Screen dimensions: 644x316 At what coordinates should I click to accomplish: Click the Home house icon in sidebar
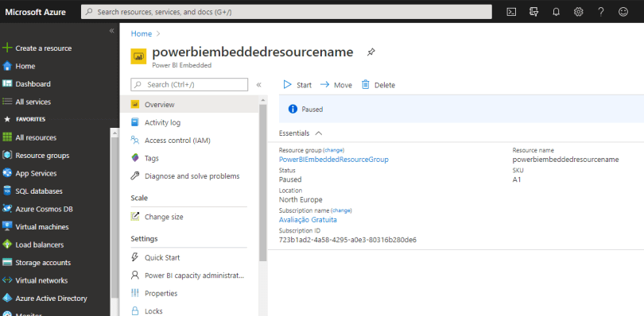pos(7,66)
